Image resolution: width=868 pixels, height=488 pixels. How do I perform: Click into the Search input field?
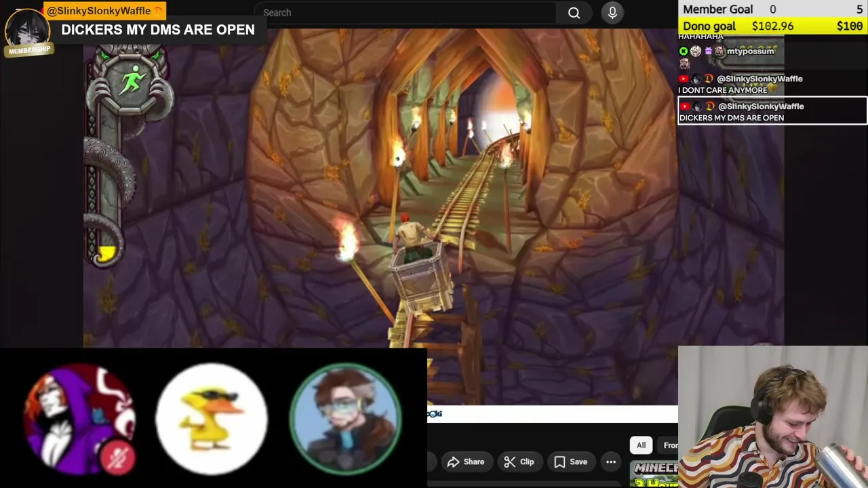click(406, 12)
